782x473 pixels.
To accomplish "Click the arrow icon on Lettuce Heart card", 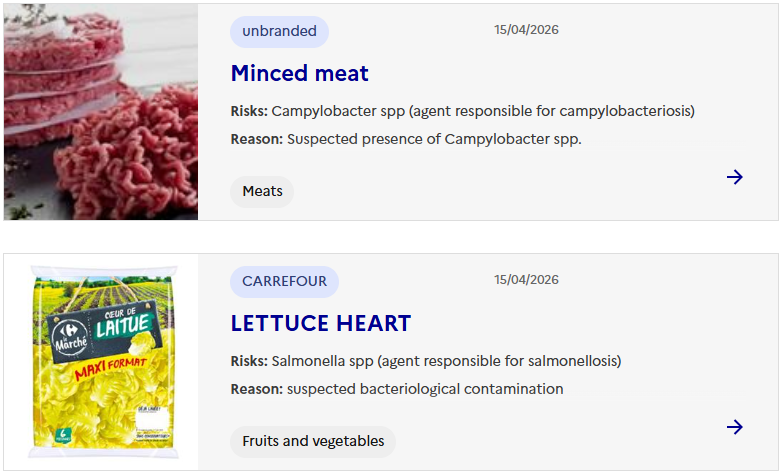I will point(735,427).
